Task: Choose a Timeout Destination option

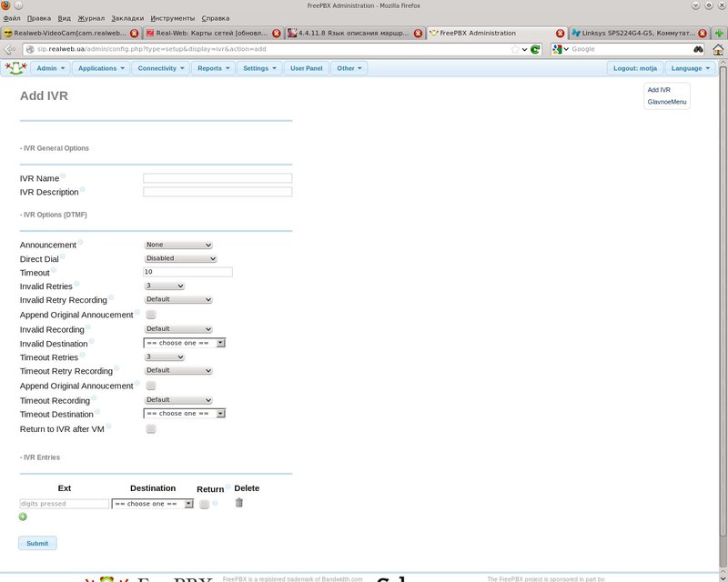Action: [x=185, y=414]
